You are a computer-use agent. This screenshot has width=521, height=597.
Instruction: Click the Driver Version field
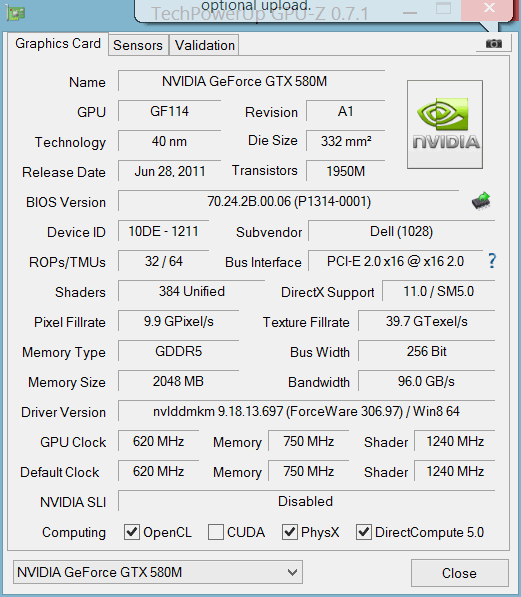(x=306, y=411)
